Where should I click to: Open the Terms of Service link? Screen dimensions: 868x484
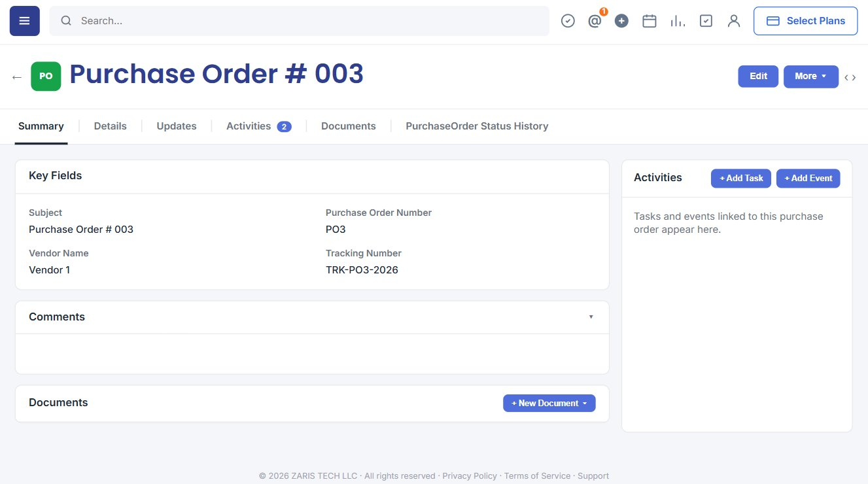tap(537, 475)
